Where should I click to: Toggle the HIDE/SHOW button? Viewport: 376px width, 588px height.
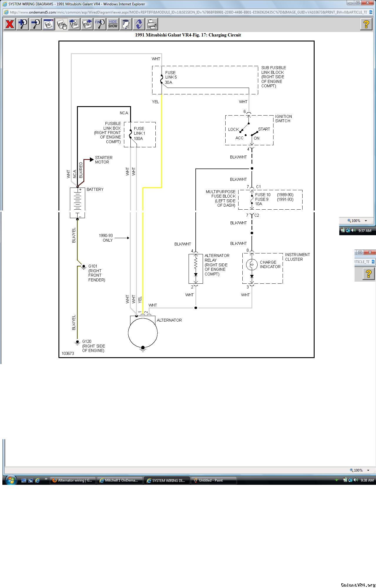113,24
